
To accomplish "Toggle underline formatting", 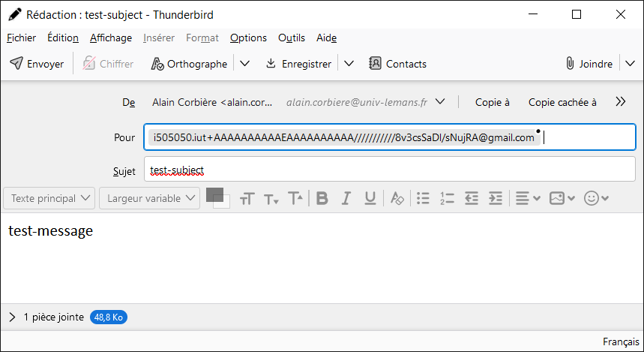I will (x=370, y=199).
